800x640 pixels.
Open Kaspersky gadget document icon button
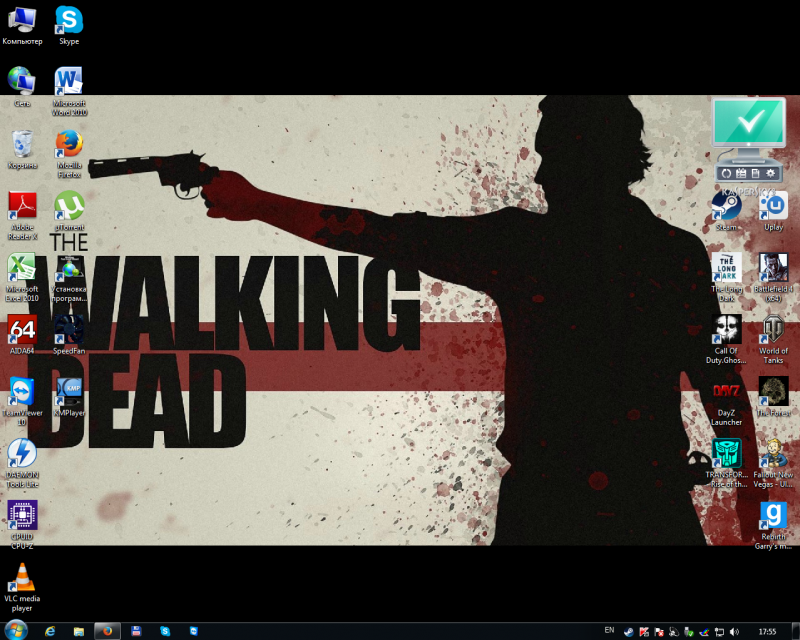[x=756, y=174]
